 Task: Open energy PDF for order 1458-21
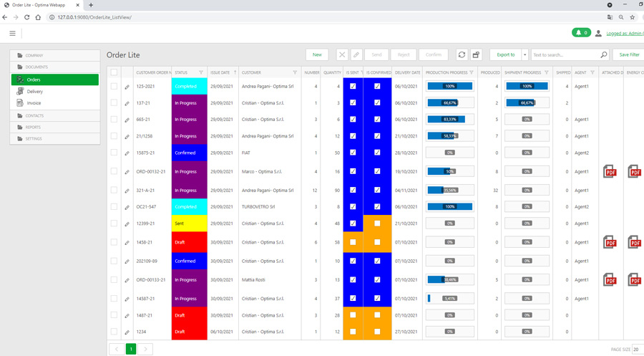(635, 242)
